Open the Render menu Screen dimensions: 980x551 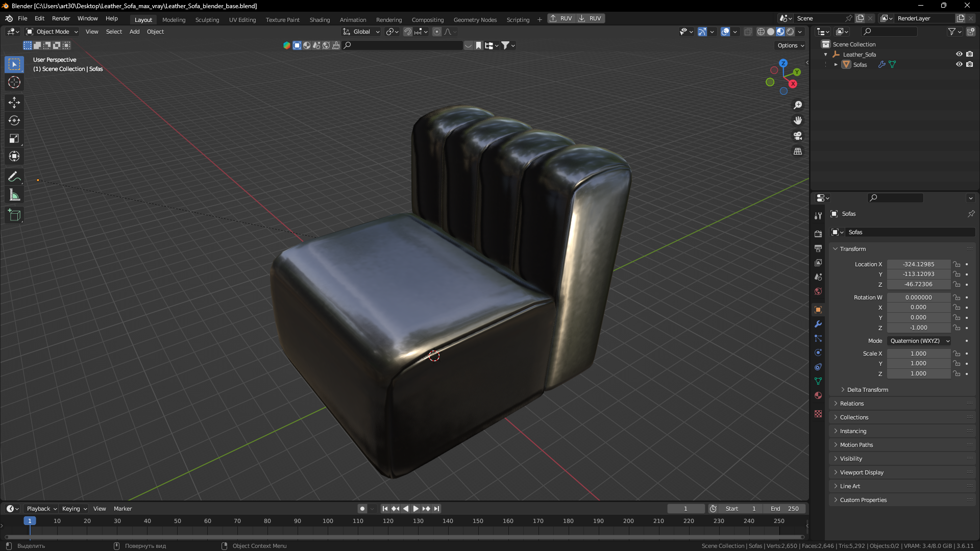[x=61, y=18]
